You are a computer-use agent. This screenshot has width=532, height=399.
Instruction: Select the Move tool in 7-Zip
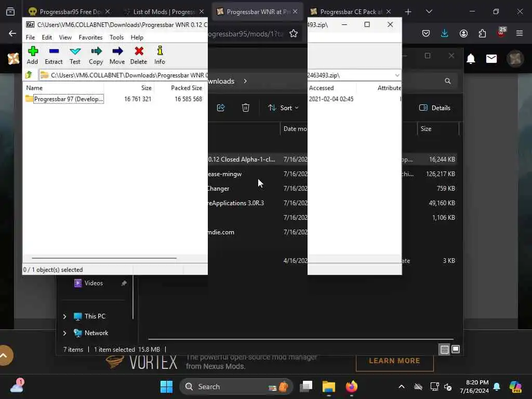[x=117, y=55]
